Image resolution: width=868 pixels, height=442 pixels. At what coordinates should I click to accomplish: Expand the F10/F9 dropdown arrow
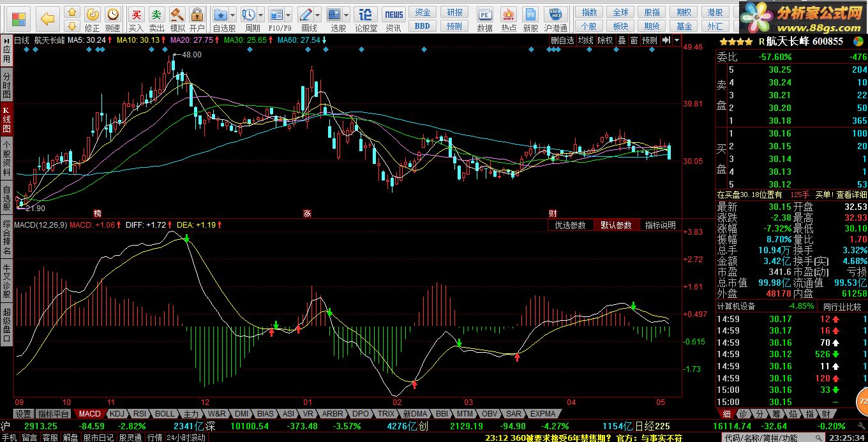288,15
